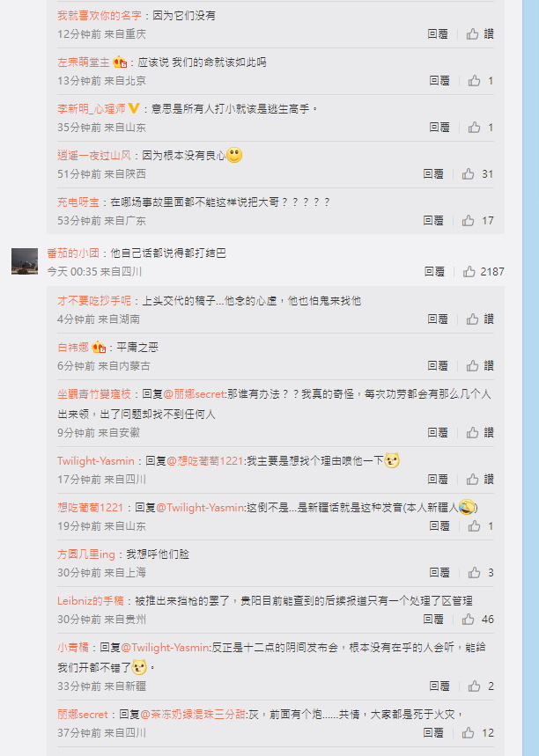Like 番茄的小团's comment with 2187 likes

[x=484, y=272]
